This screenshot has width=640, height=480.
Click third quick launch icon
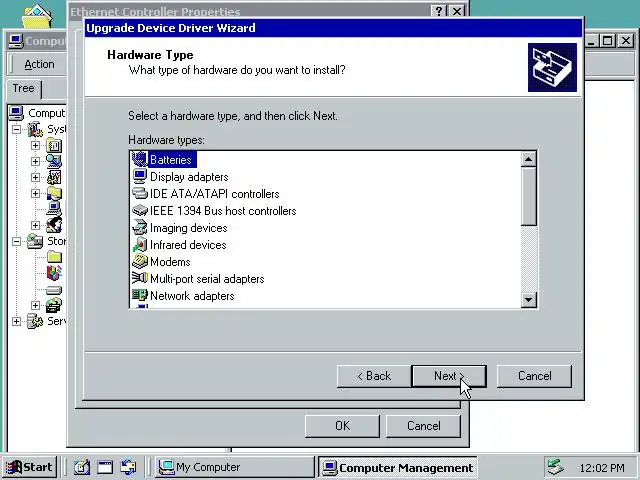click(128, 467)
